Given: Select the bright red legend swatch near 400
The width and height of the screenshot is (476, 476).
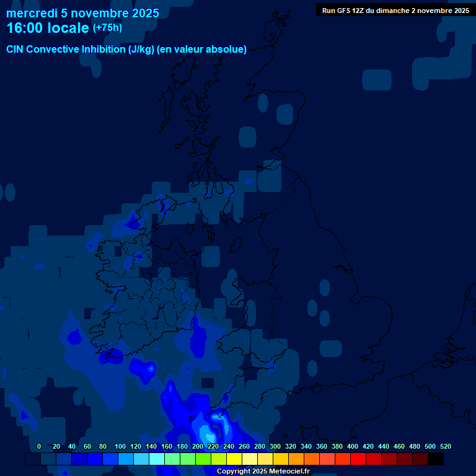Looking at the screenshot, I should [x=358, y=459].
